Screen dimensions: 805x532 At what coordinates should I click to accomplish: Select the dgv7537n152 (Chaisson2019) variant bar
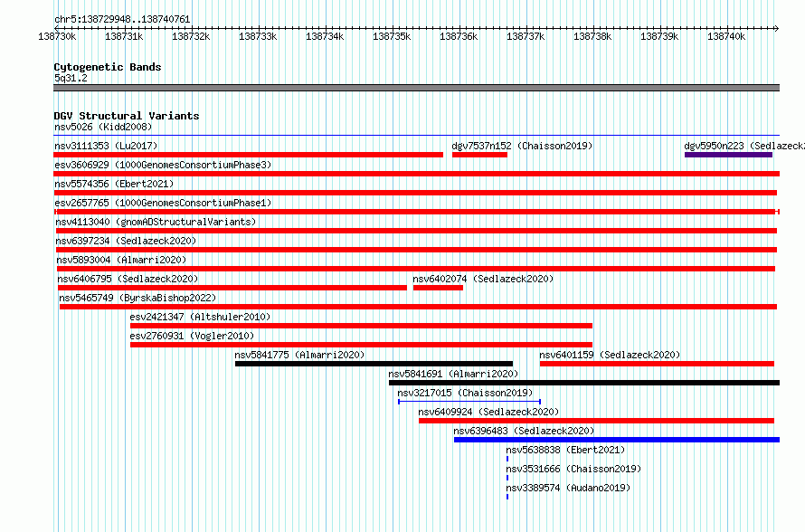tap(479, 155)
